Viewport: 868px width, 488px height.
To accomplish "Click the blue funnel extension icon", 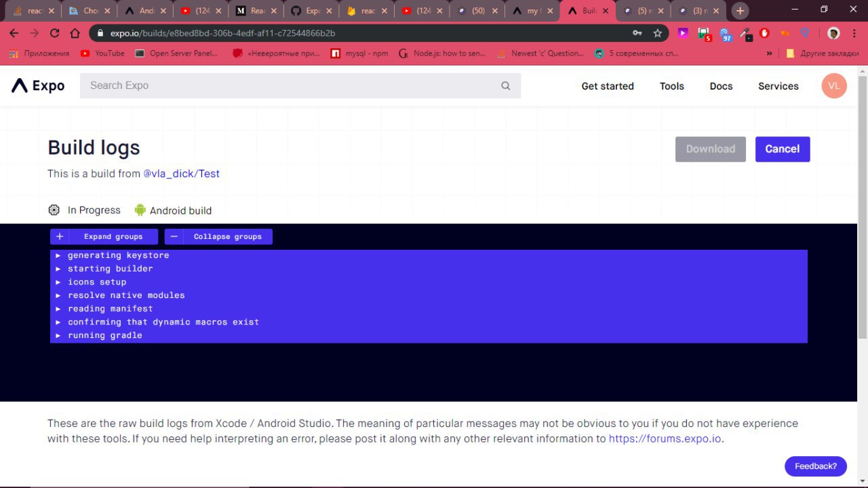I will (x=805, y=33).
